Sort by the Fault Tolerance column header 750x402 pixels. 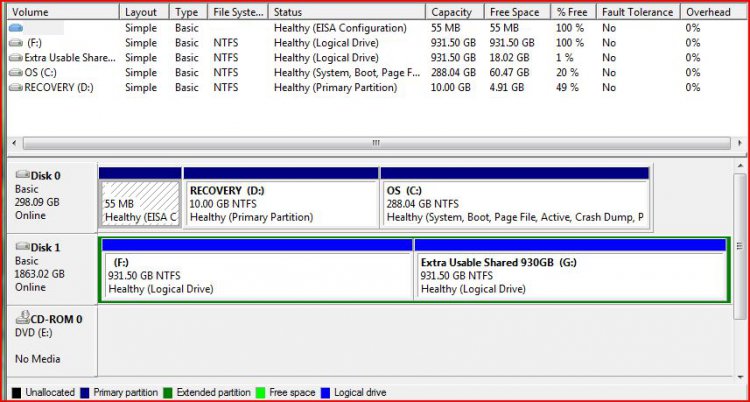click(638, 12)
